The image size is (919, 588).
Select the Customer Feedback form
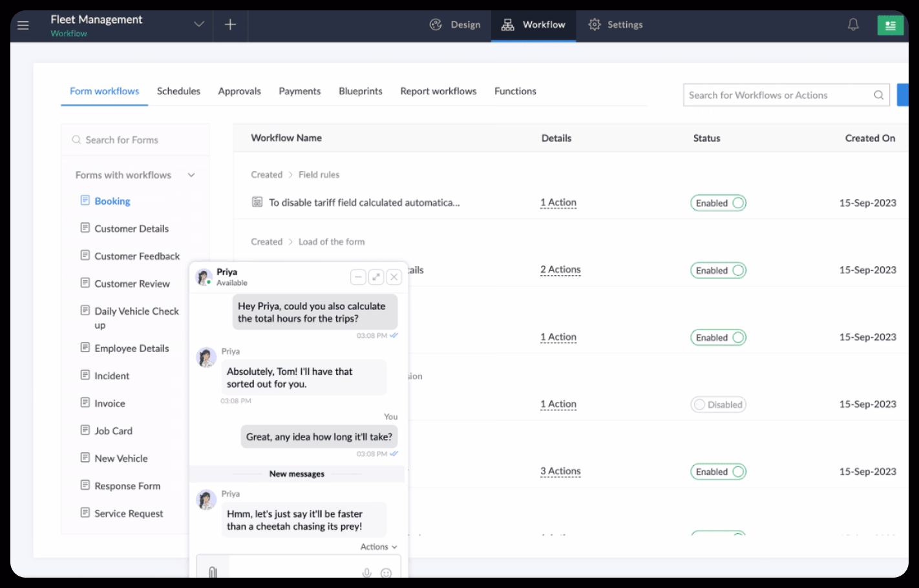click(136, 256)
